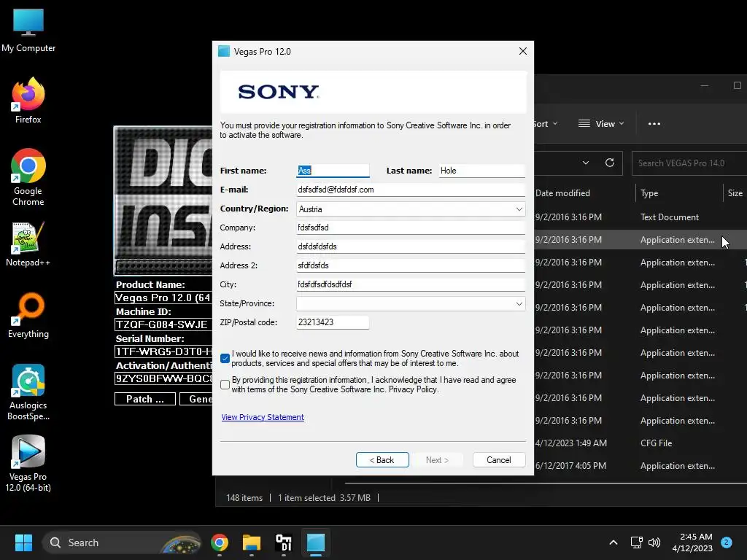Show hidden system tray icons chevron
The height and width of the screenshot is (560, 747).
coord(613,542)
